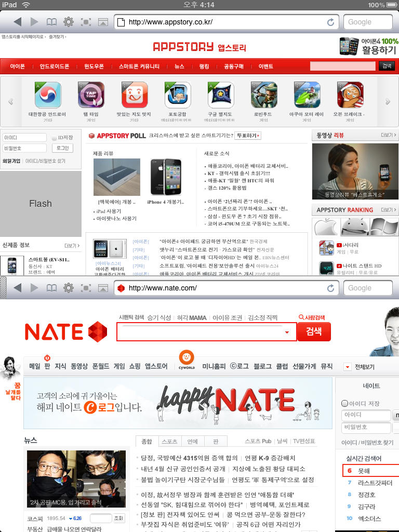Click the black 검색 button on Appstory
The width and height of the screenshot is (399, 532).
click(387, 66)
